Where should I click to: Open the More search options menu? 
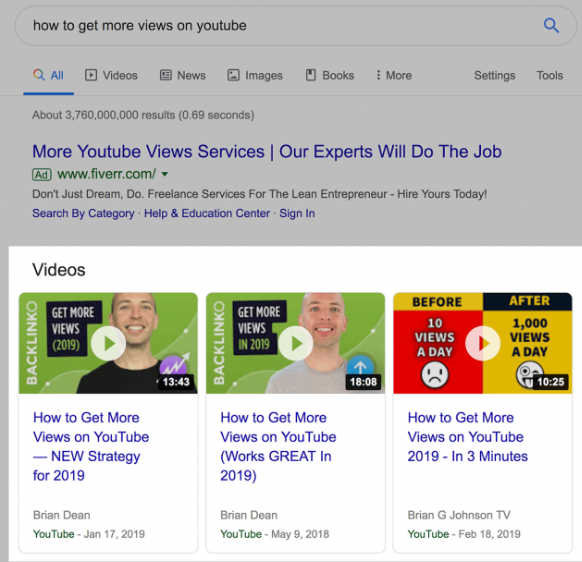pyautogui.click(x=393, y=75)
